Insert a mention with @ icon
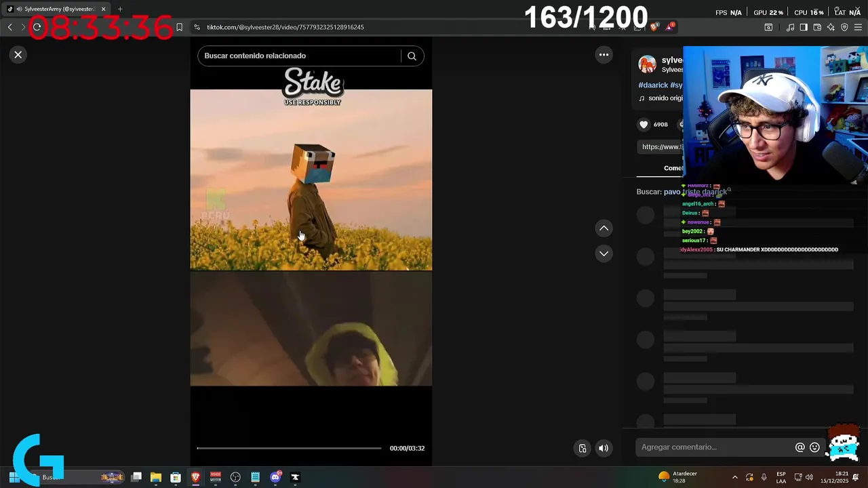Viewport: 868px width, 488px height. [800, 447]
